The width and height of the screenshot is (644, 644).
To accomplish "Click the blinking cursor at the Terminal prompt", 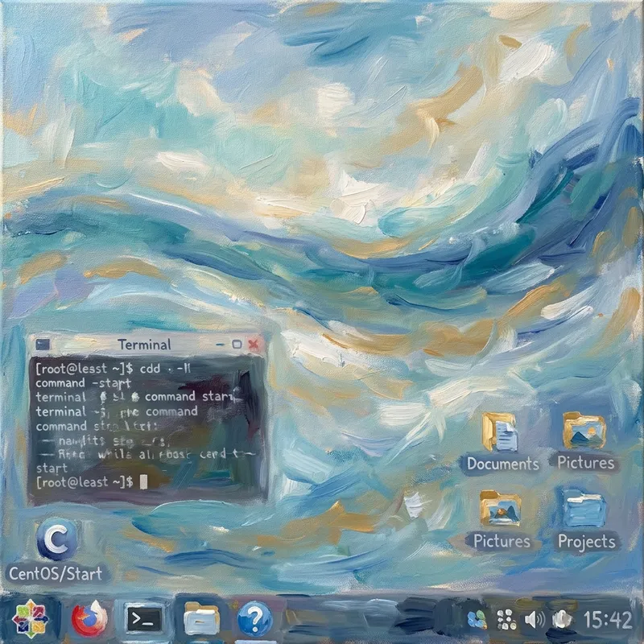I will tap(142, 483).
